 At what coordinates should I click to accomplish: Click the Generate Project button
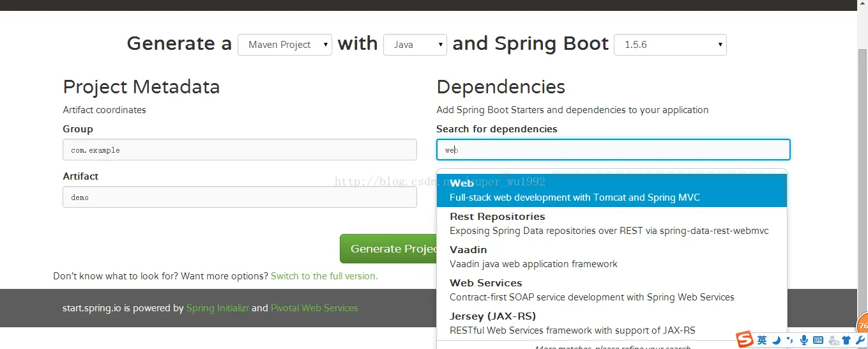[x=388, y=249]
